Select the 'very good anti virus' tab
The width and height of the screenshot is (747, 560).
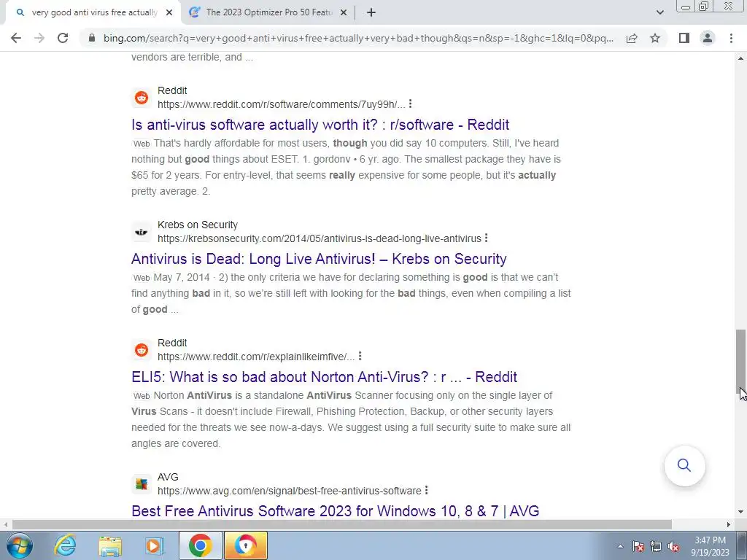coord(93,13)
